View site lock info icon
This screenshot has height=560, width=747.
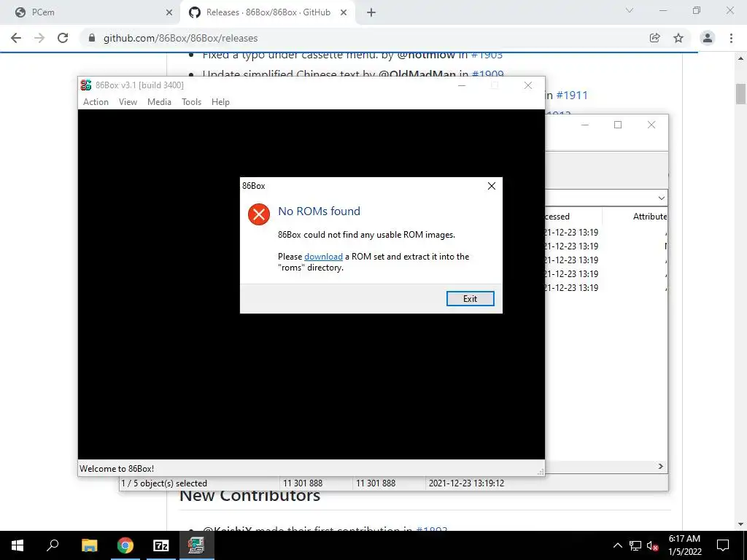(x=92, y=38)
